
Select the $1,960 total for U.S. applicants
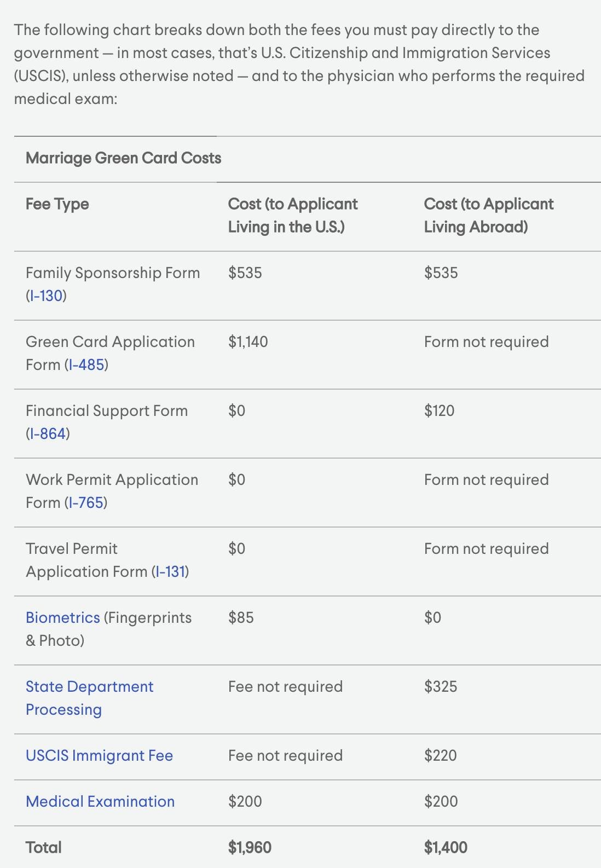250,848
